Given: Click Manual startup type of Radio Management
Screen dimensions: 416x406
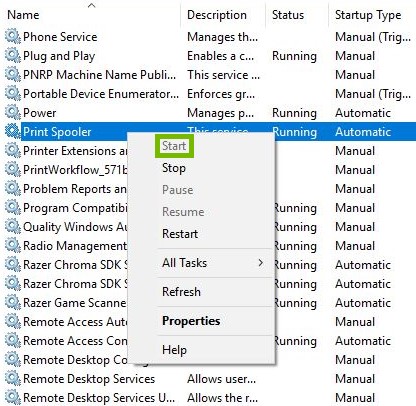Looking at the screenshot, I should tap(355, 246).
